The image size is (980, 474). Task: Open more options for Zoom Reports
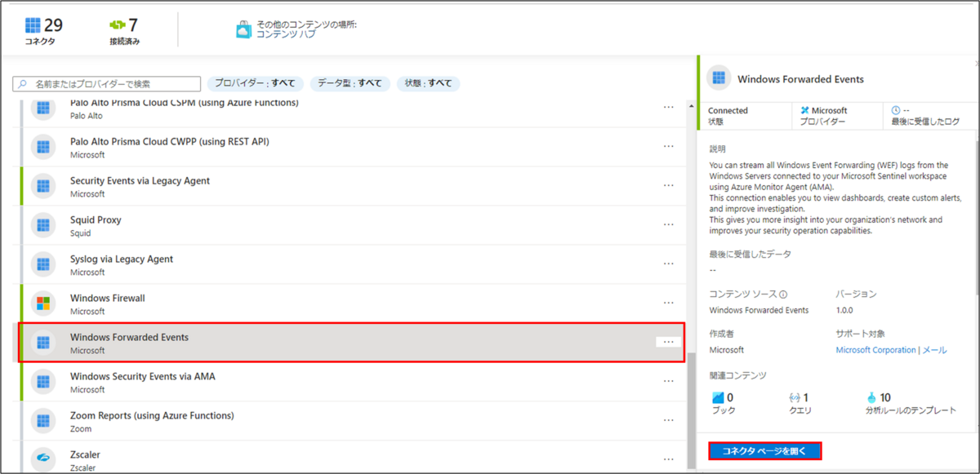coord(669,420)
